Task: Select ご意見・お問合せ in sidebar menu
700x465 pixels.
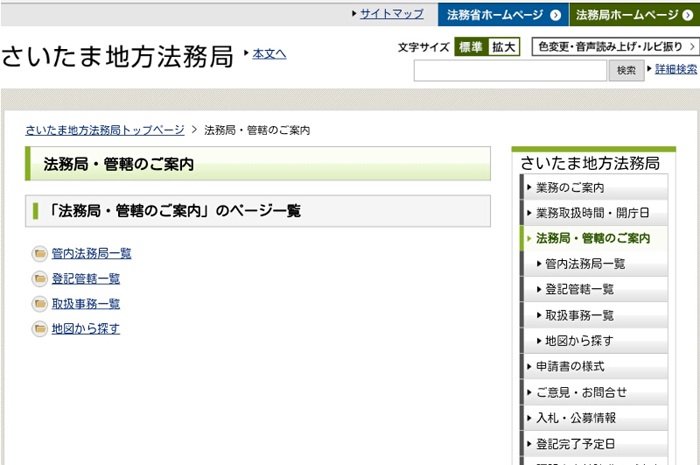Action: (x=594, y=392)
